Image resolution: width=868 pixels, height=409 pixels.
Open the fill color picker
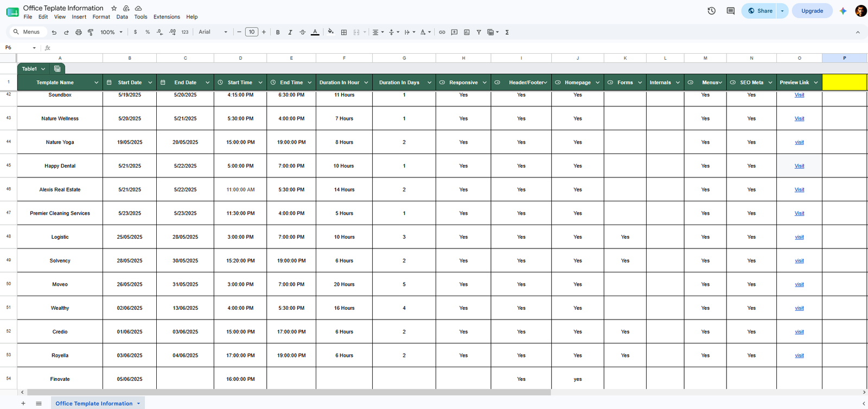coord(331,32)
